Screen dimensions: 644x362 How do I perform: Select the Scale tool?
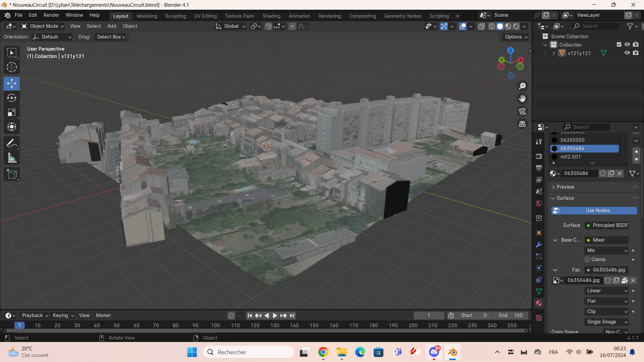coord(12,112)
